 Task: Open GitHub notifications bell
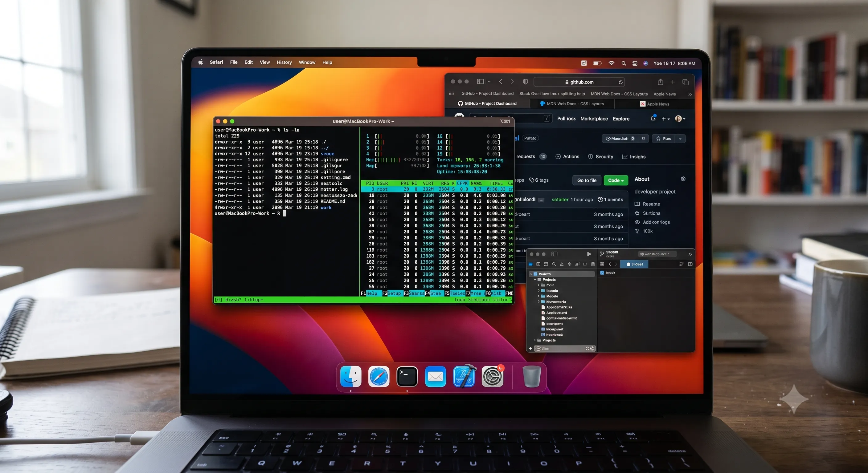pyautogui.click(x=653, y=119)
